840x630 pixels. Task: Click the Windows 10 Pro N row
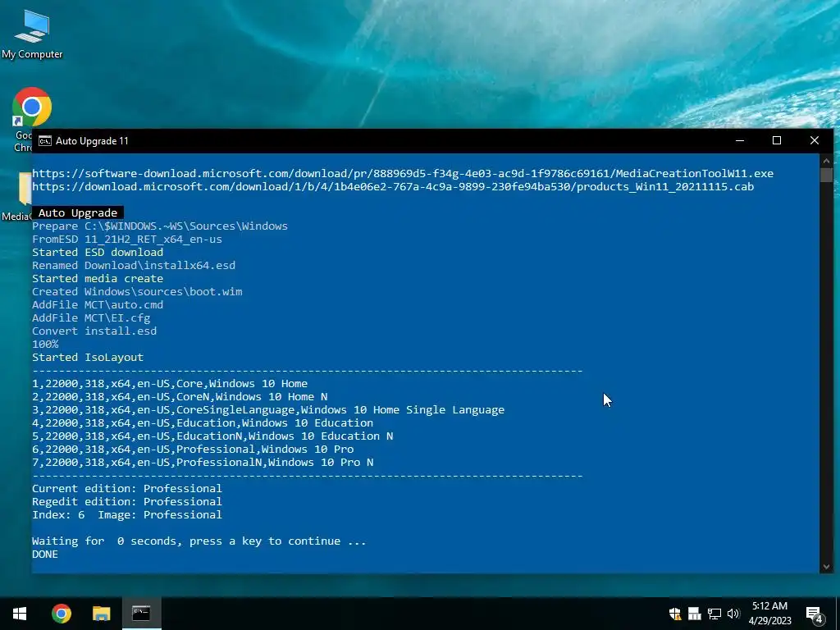[203, 463]
